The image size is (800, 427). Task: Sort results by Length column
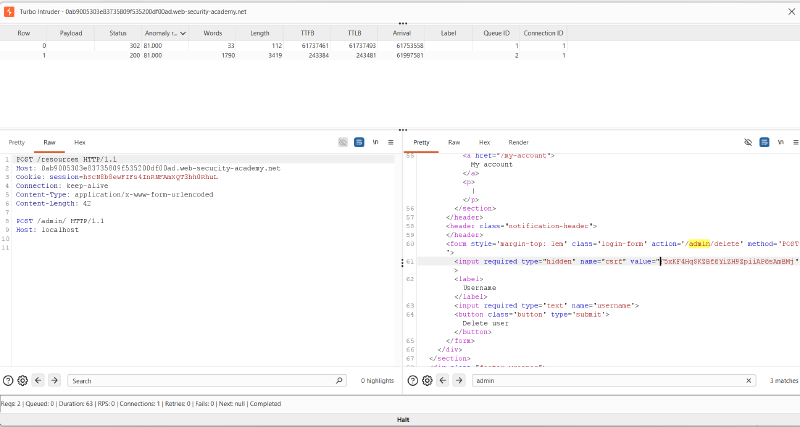[x=260, y=33]
